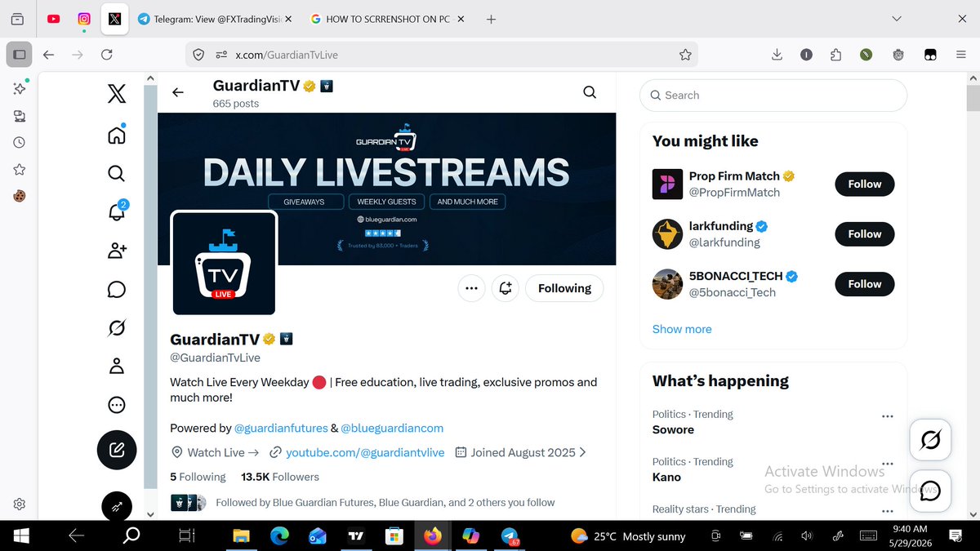980x551 pixels.
Task: Expand the Joined August 2025 chevron
Action: coord(582,452)
